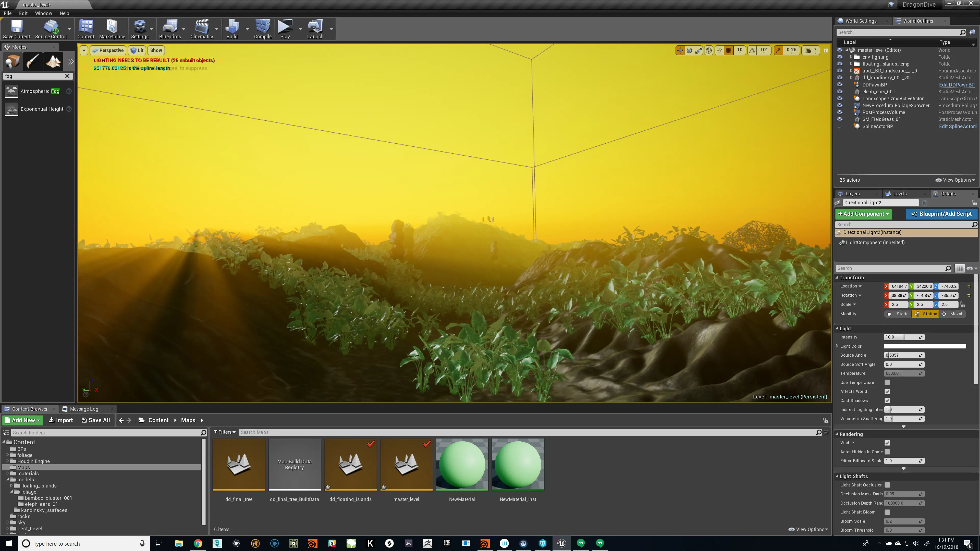Expand the materials folder in content tree
Viewport: 980px width, 551px height.
click(x=7, y=473)
